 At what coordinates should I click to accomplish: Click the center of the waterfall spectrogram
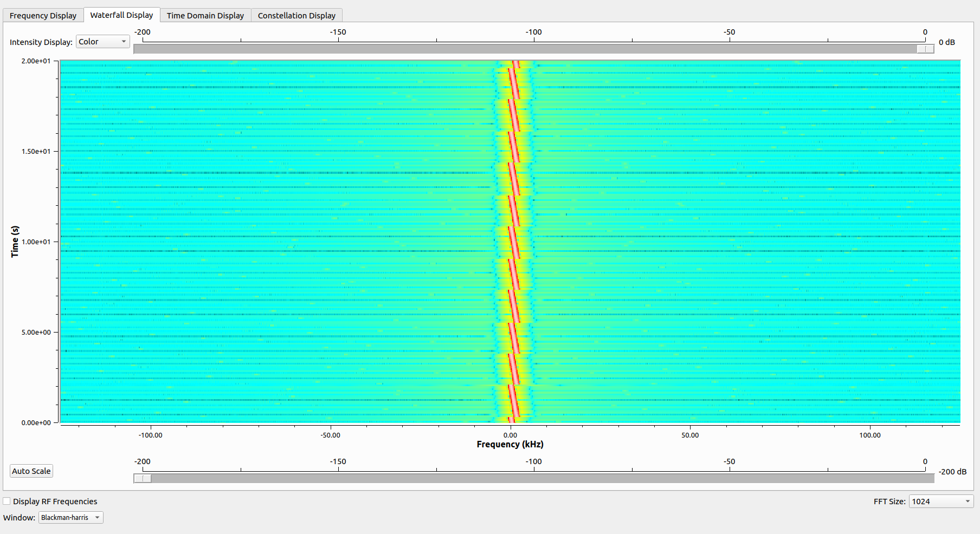click(515, 241)
